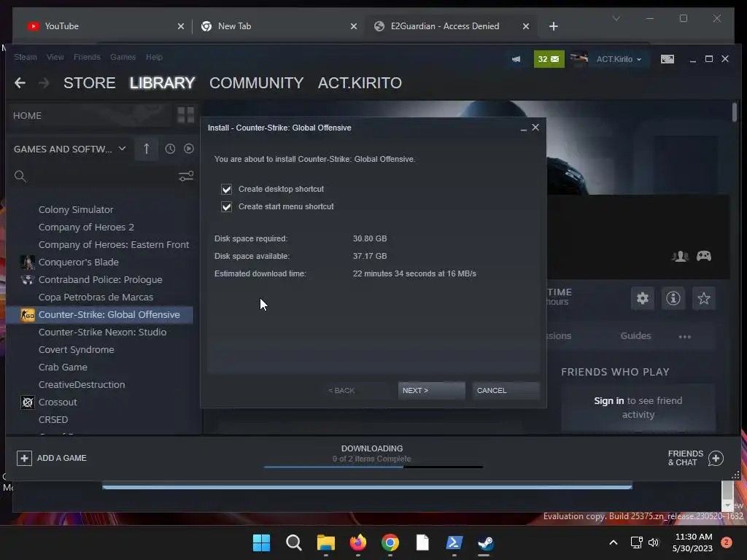Click the Steam forward arrow
Screen dimensions: 747x560
[x=44, y=83]
